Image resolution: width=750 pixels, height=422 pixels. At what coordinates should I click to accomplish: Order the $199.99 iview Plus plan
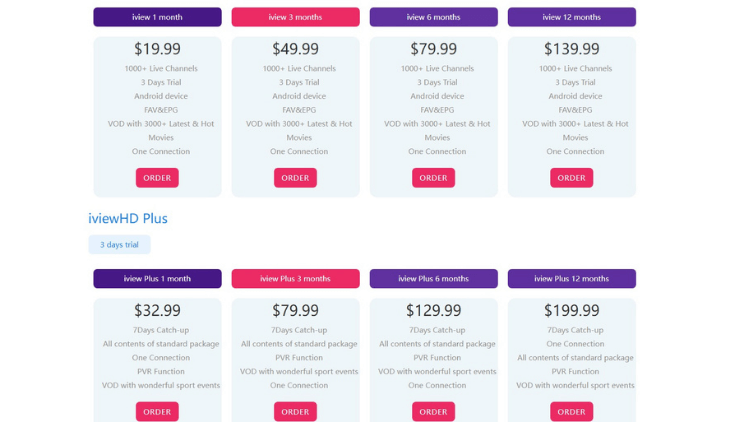(x=571, y=411)
